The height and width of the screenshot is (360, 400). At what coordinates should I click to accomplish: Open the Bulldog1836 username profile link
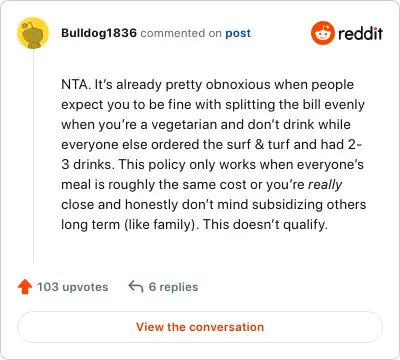coord(99,33)
